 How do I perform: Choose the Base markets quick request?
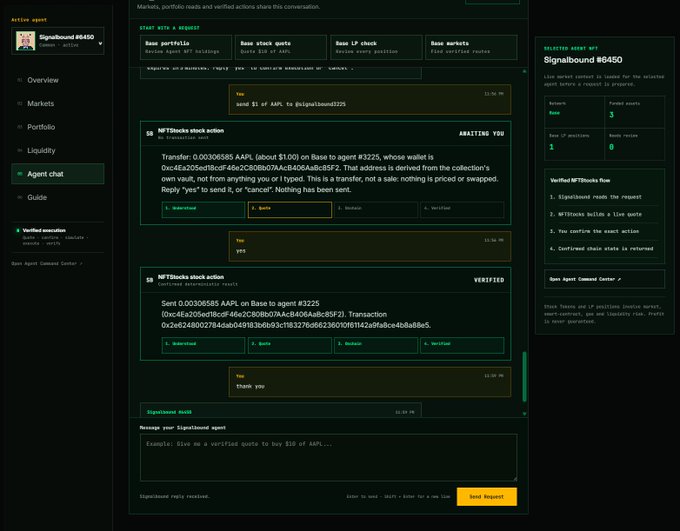tap(471, 47)
